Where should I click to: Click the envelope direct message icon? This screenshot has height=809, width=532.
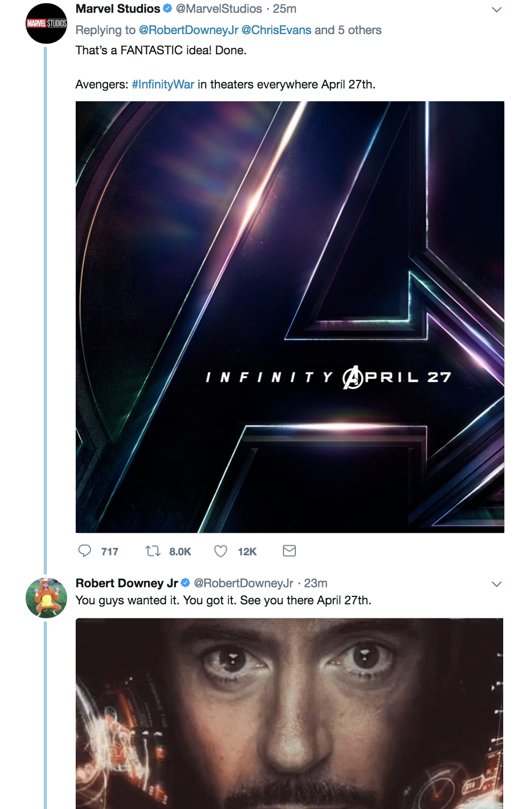point(289,551)
